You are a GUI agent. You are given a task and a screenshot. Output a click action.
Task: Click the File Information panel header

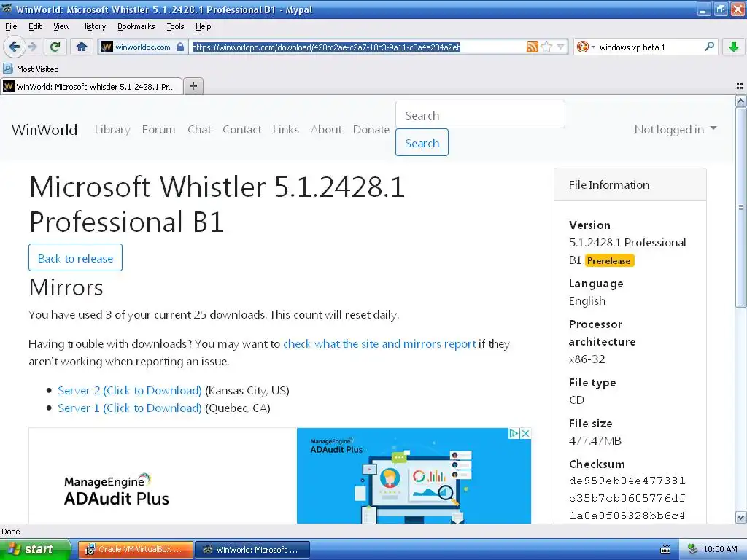[630, 184]
